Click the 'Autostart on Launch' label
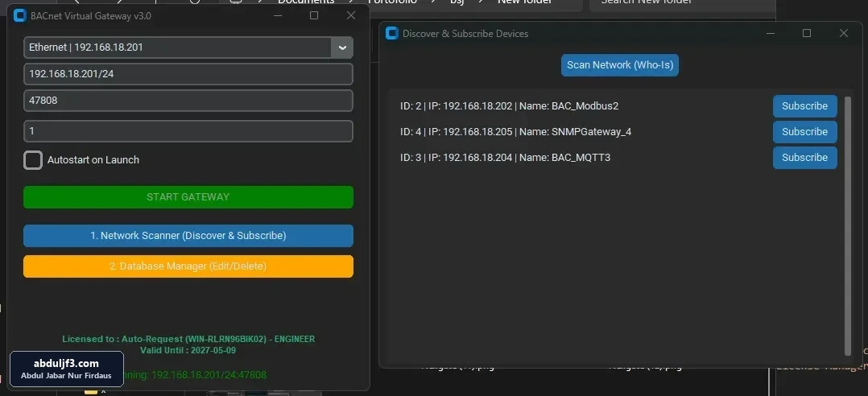 pyautogui.click(x=93, y=160)
